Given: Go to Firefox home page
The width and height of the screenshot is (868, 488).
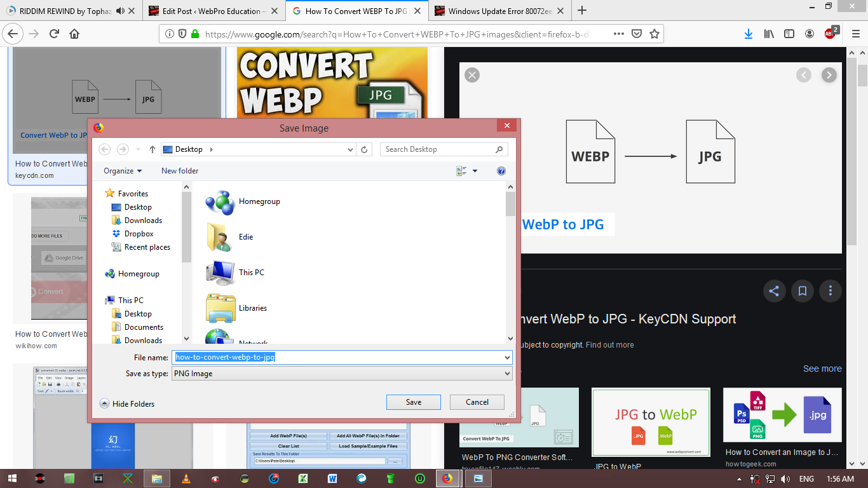Looking at the screenshot, I should tap(74, 34).
